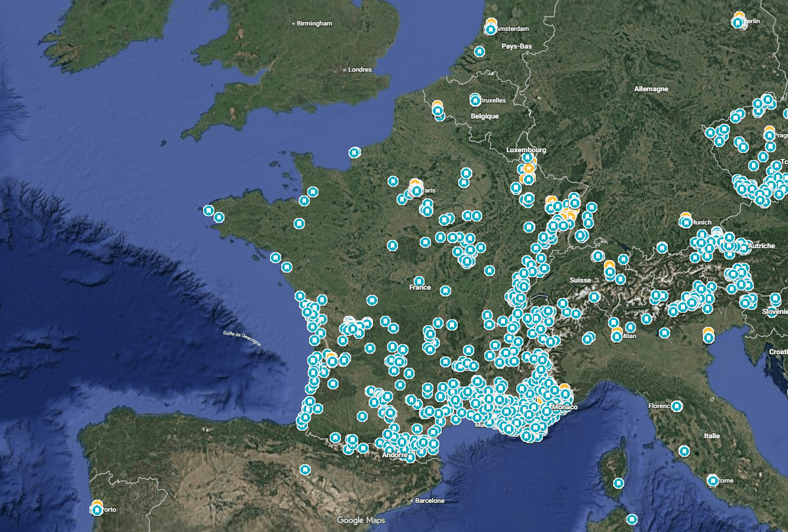
Task: Click the Barcelone city label
Action: coord(430,500)
